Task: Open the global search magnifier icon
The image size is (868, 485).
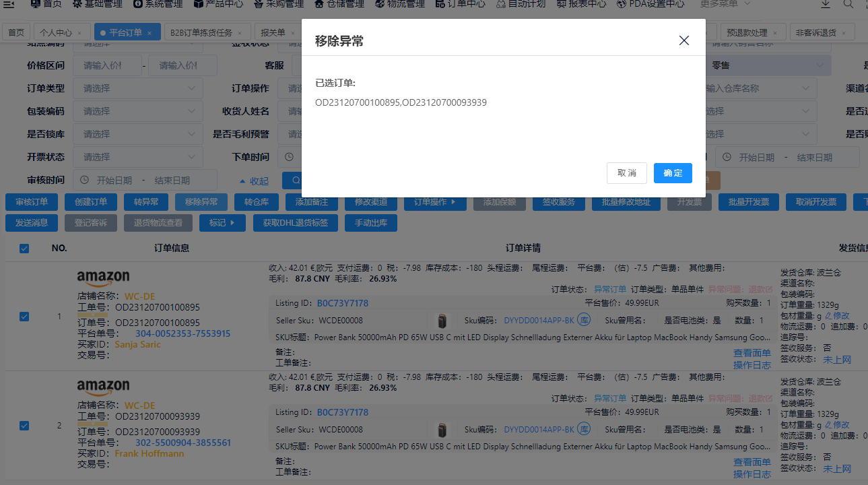Action: tap(848, 5)
